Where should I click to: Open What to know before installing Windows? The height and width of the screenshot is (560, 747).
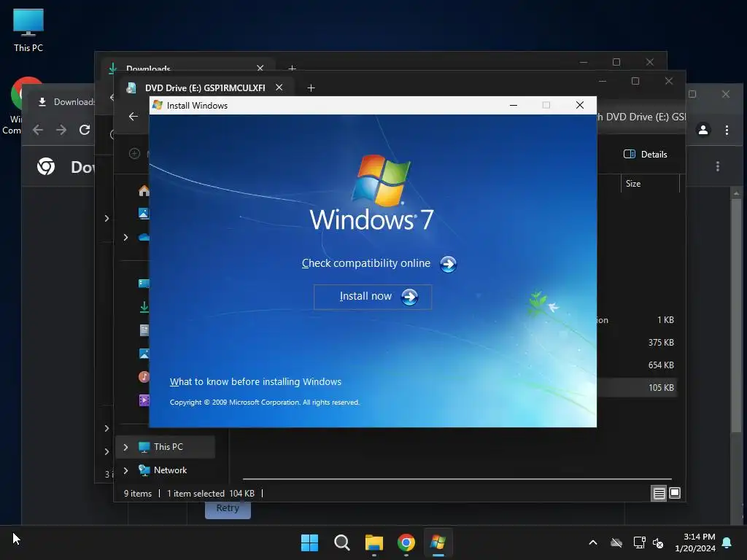coord(255,381)
